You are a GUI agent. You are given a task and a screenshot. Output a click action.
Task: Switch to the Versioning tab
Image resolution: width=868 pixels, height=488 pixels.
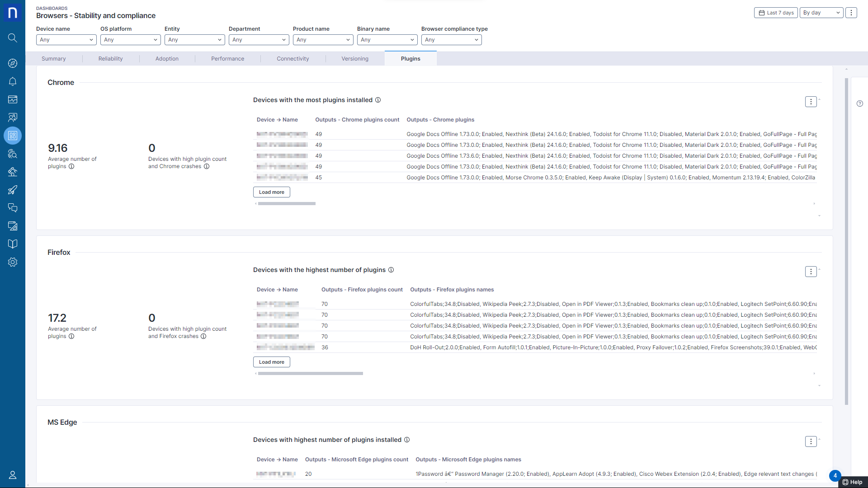(x=355, y=59)
